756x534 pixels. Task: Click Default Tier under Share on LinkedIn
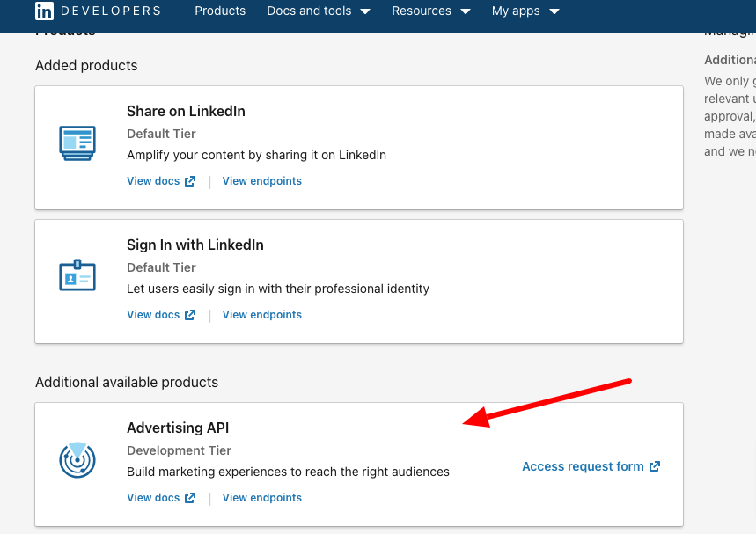pos(161,134)
